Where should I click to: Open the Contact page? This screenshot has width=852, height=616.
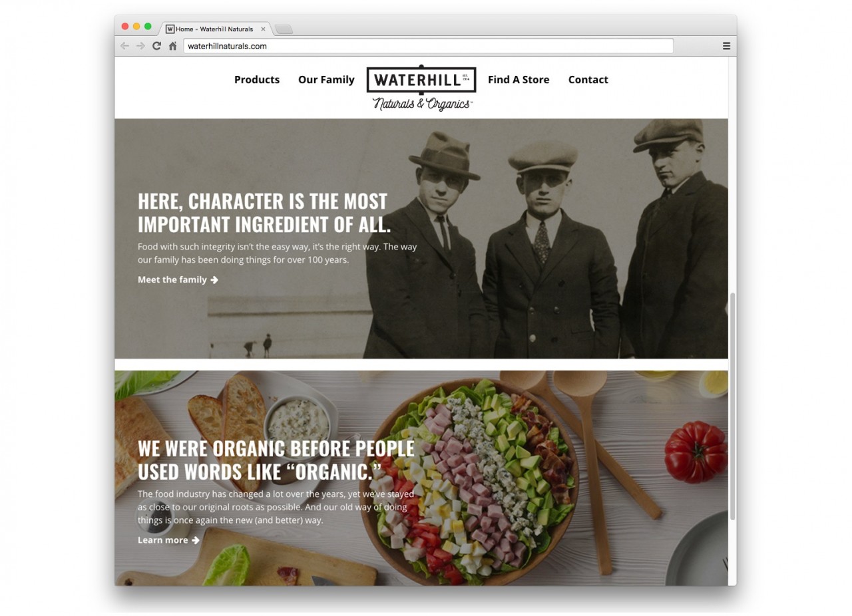tap(588, 80)
